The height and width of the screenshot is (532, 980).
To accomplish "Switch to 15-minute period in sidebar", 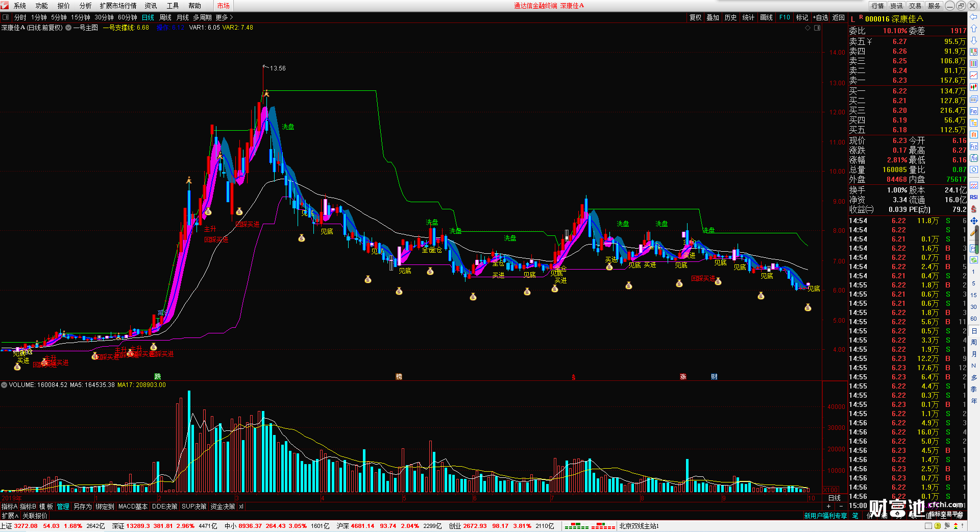I will coord(974,295).
